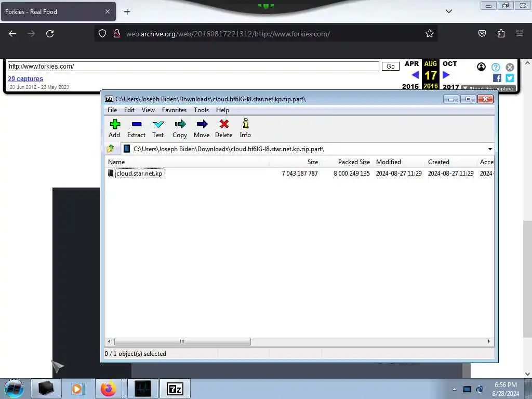This screenshot has width=532, height=399.
Task: Open the File menu in 7-Zip
Action: point(112,110)
